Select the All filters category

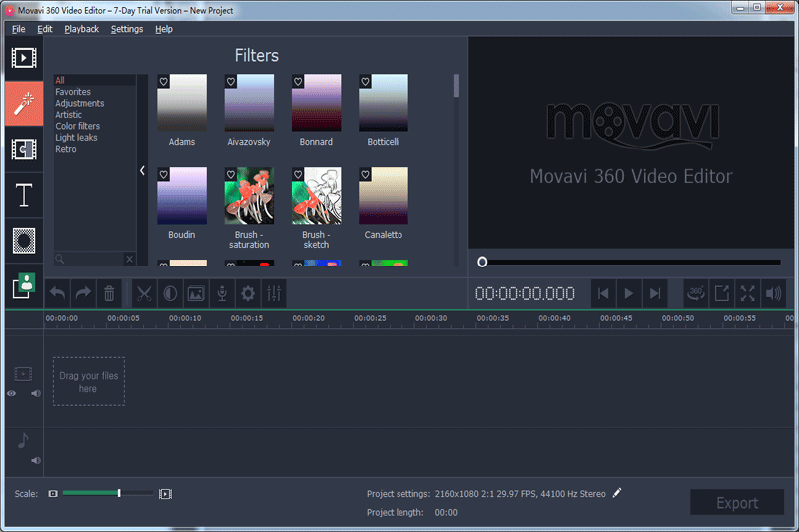pyautogui.click(x=95, y=80)
